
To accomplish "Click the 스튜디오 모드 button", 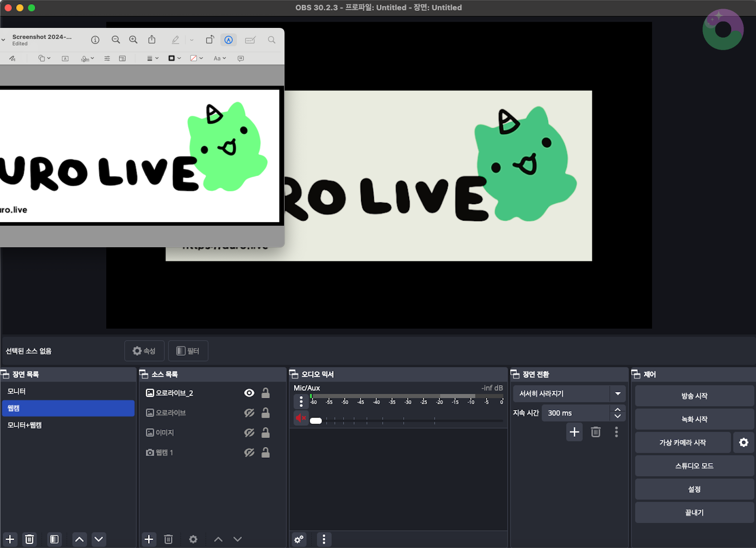I will point(694,466).
